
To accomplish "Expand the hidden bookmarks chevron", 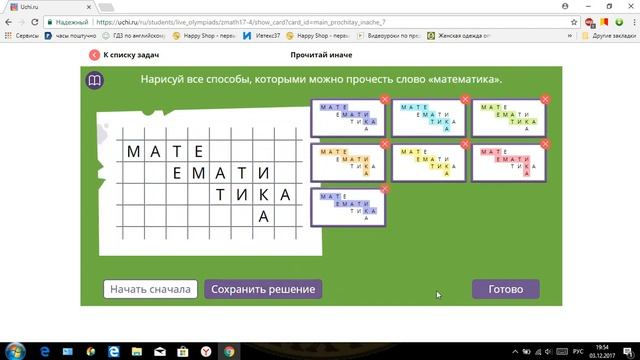I will [569, 36].
